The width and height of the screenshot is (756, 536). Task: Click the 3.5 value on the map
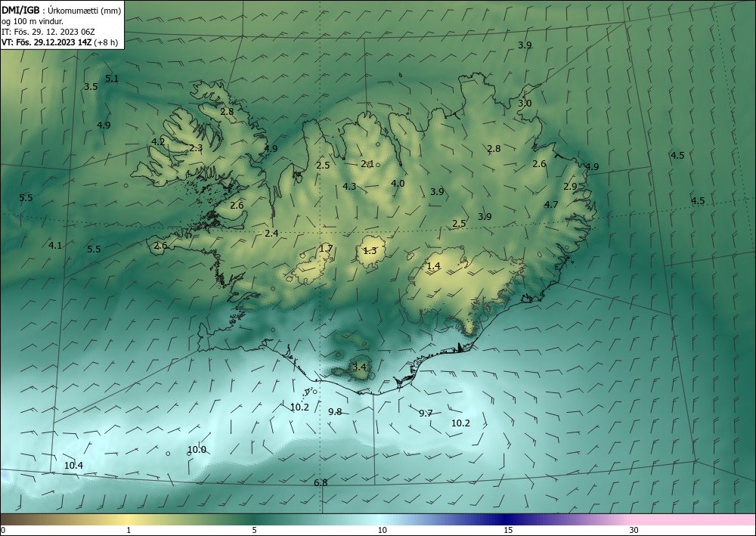click(91, 87)
